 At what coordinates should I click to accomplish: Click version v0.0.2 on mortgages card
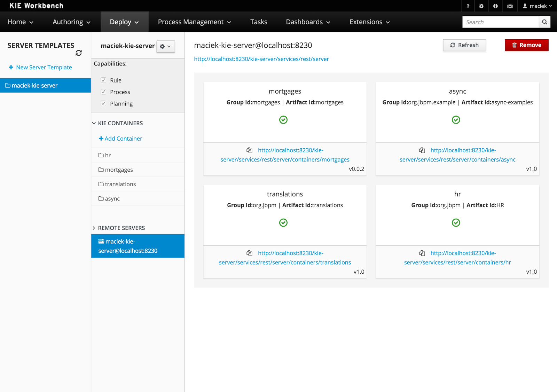(x=356, y=169)
